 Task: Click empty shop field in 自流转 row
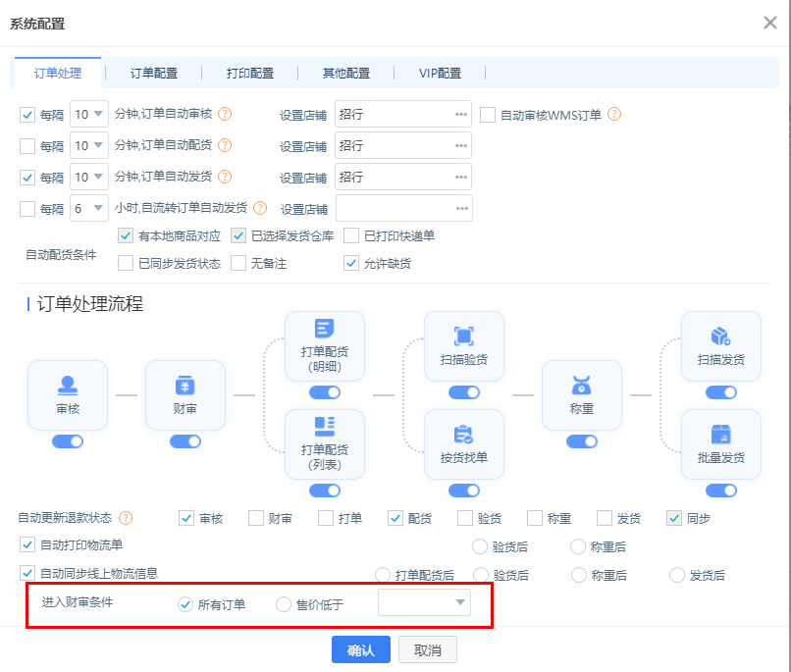pos(404,208)
